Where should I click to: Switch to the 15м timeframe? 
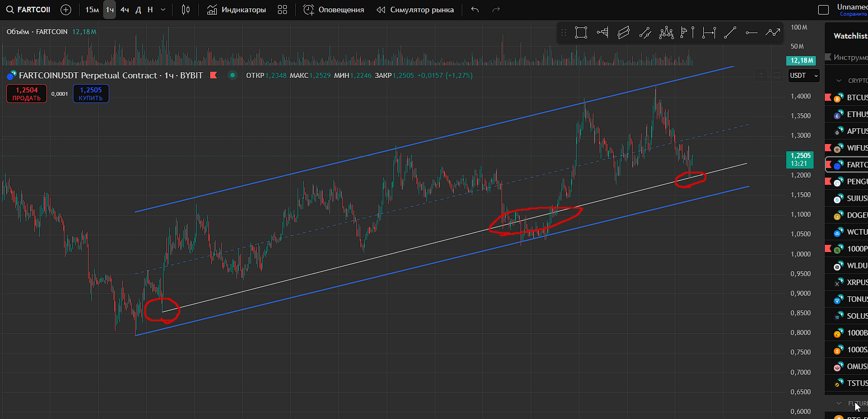(x=92, y=10)
